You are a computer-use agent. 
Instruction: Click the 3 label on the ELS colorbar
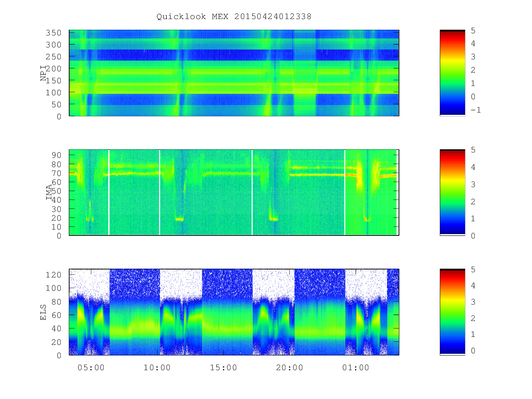[473, 302]
